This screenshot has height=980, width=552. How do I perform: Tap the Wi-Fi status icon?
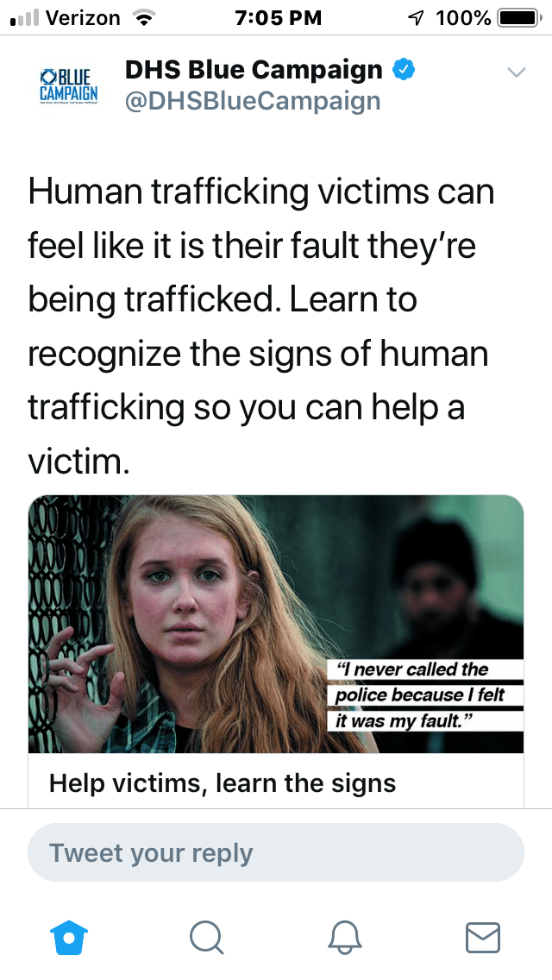click(x=144, y=18)
